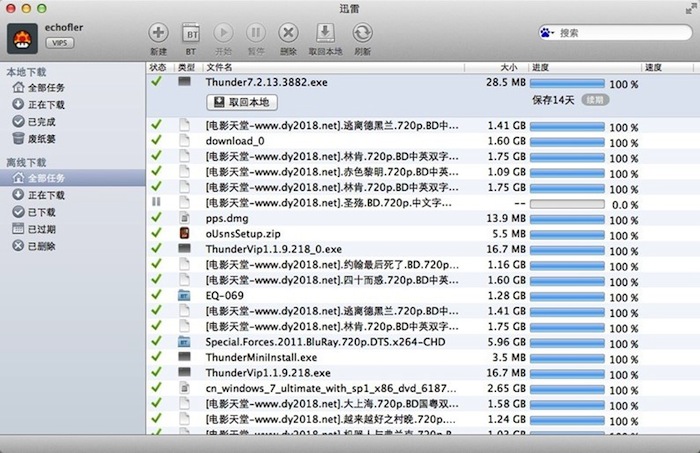Click the 新建 (New task) toolbar icon
The height and width of the screenshot is (453, 700).
point(158,33)
